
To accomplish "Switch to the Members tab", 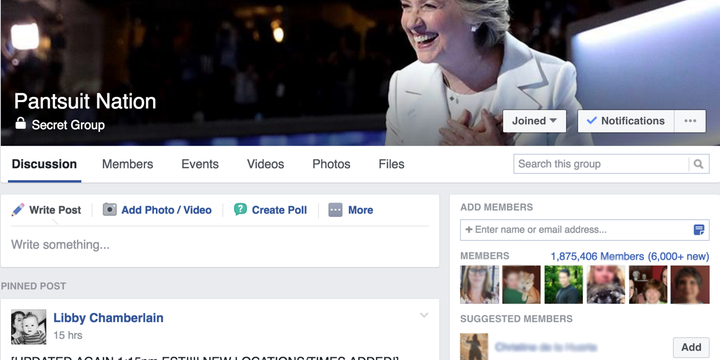I will (128, 164).
